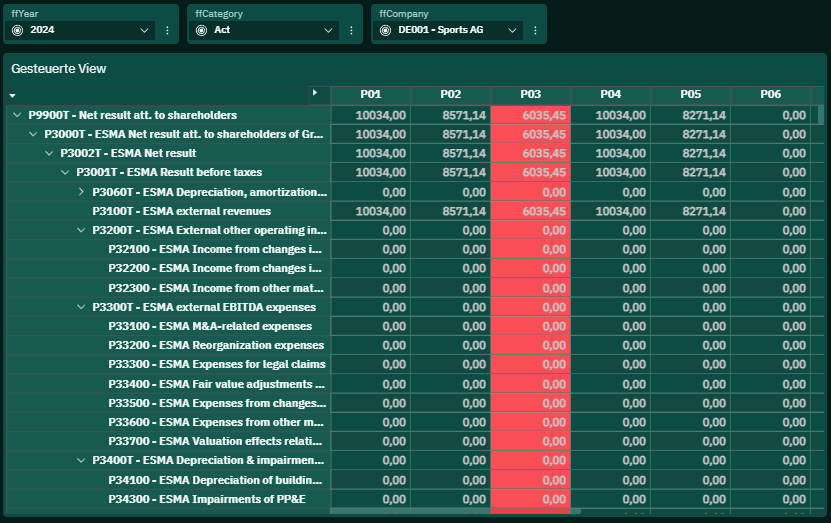This screenshot has height=523, width=831.
Task: Select the P06 column header
Action: point(771,95)
